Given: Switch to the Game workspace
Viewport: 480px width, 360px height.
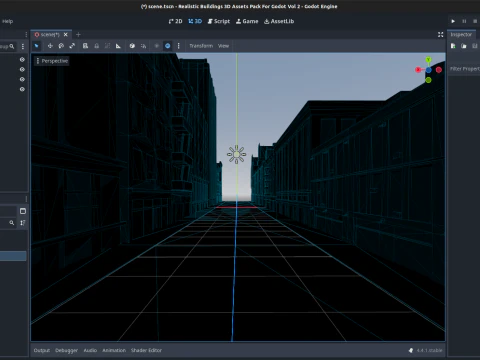Looking at the screenshot, I should pos(247,21).
